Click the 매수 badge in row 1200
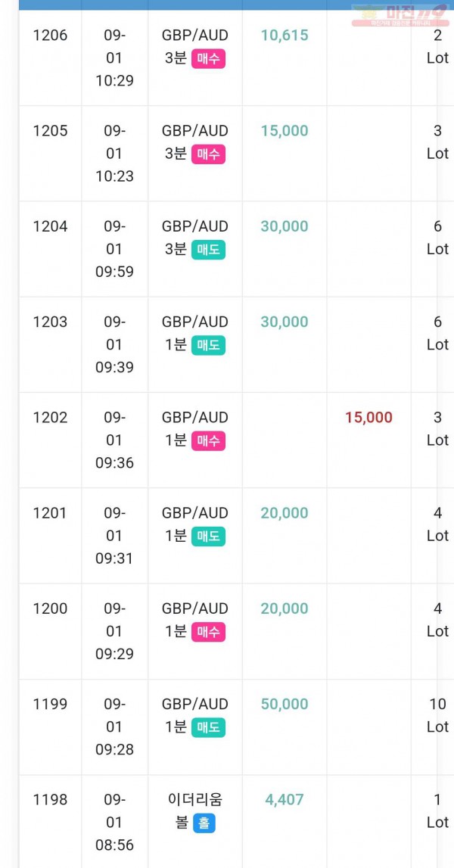The image size is (454, 868). coord(208,632)
